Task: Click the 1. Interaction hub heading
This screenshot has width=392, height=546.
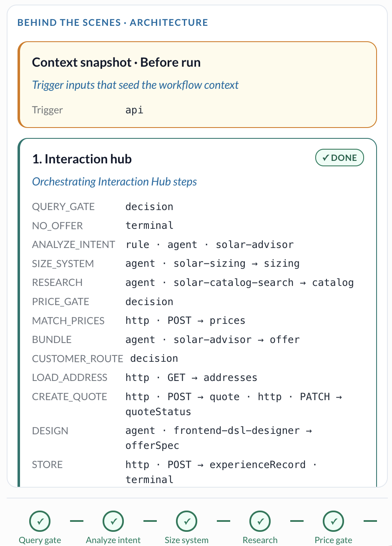Action: [x=82, y=159]
